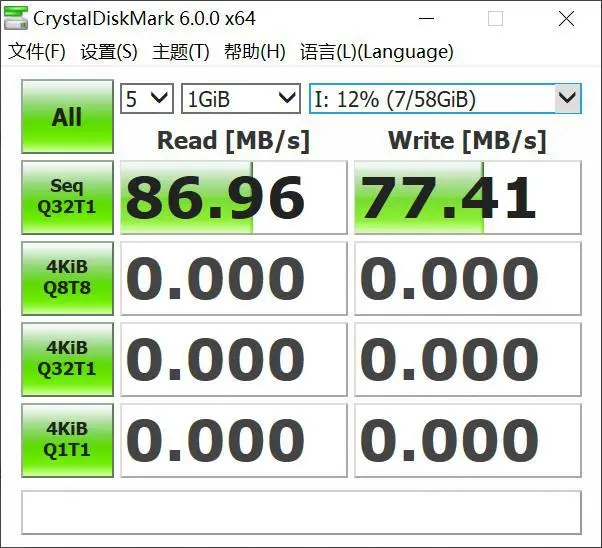Click the Read [MB/s] column header

coord(233,141)
